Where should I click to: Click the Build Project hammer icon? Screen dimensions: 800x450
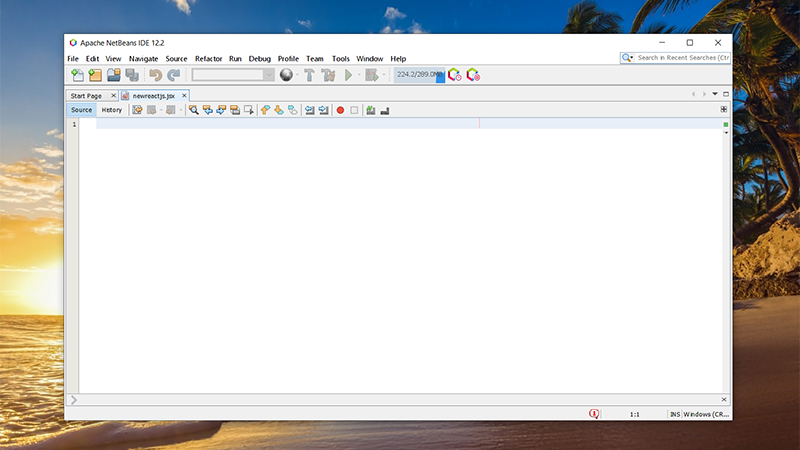click(x=309, y=75)
